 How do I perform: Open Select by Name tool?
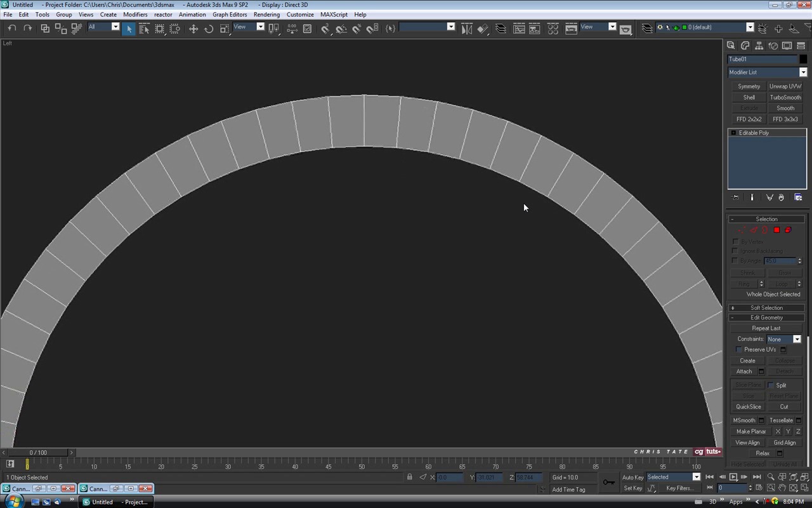(x=144, y=29)
